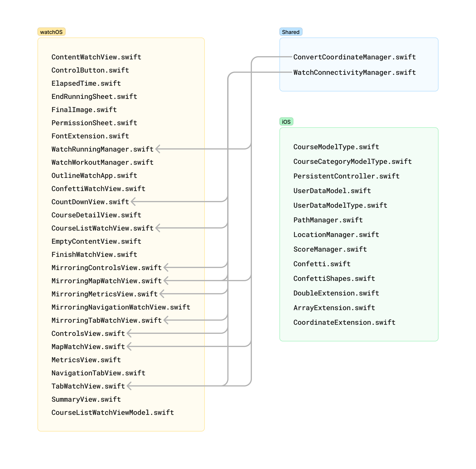Select PersistentController.swift in iOS group
This screenshot has height=469, width=476.
346,176
